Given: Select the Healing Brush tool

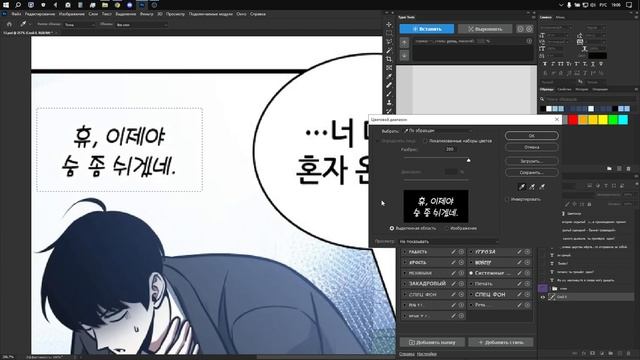Looking at the screenshot, I should click(389, 85).
